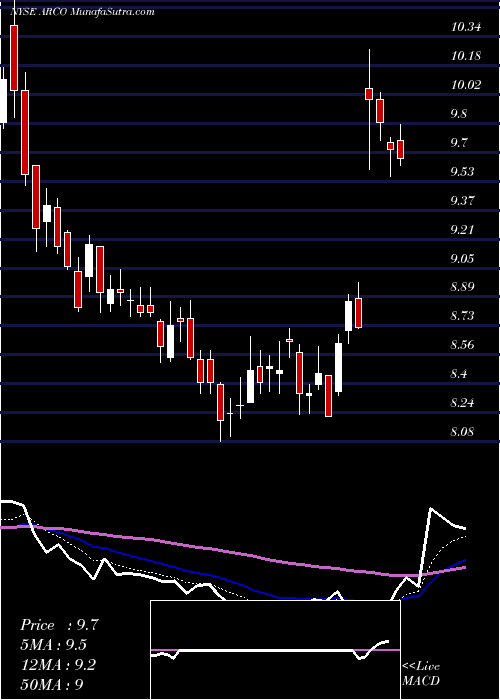Image resolution: width=500 pixels, height=700 pixels.
Task: Click the 50MA : 9 readout
Action: [x=52, y=684]
